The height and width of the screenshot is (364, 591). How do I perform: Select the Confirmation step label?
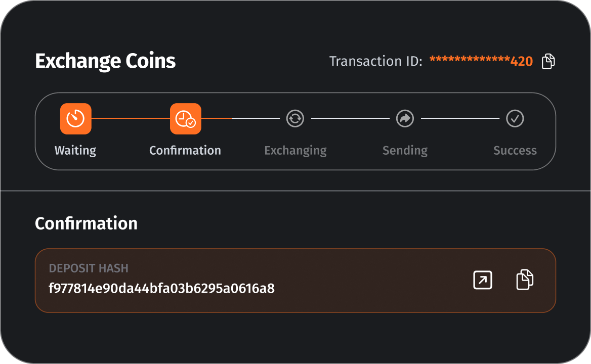point(185,151)
